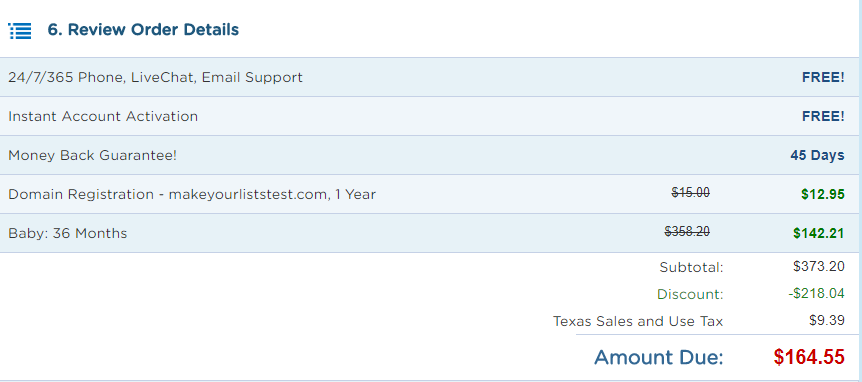Click the '6. Review Order Details' heading
862x382 pixels.
click(x=143, y=30)
